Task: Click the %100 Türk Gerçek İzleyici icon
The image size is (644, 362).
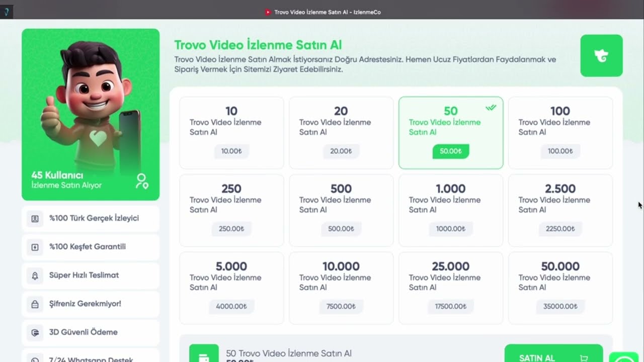Action: click(35, 219)
